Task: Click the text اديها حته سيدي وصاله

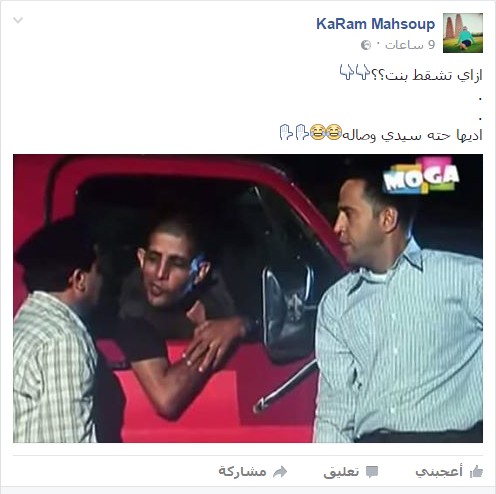Action: (x=413, y=135)
